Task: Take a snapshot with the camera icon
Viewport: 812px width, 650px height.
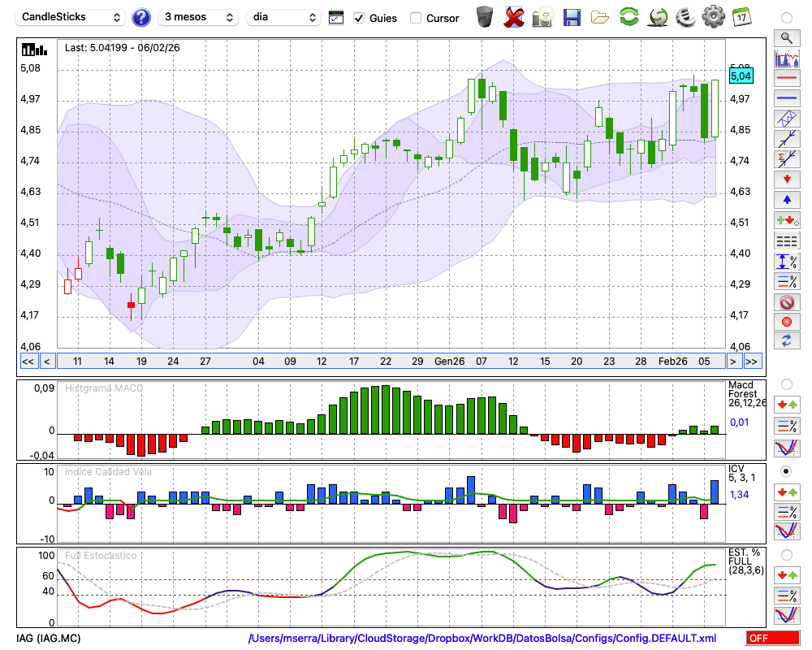Action: [542, 17]
